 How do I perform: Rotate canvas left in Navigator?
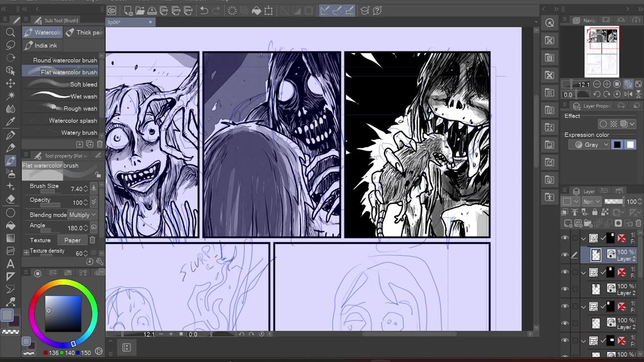pyautogui.click(x=597, y=94)
